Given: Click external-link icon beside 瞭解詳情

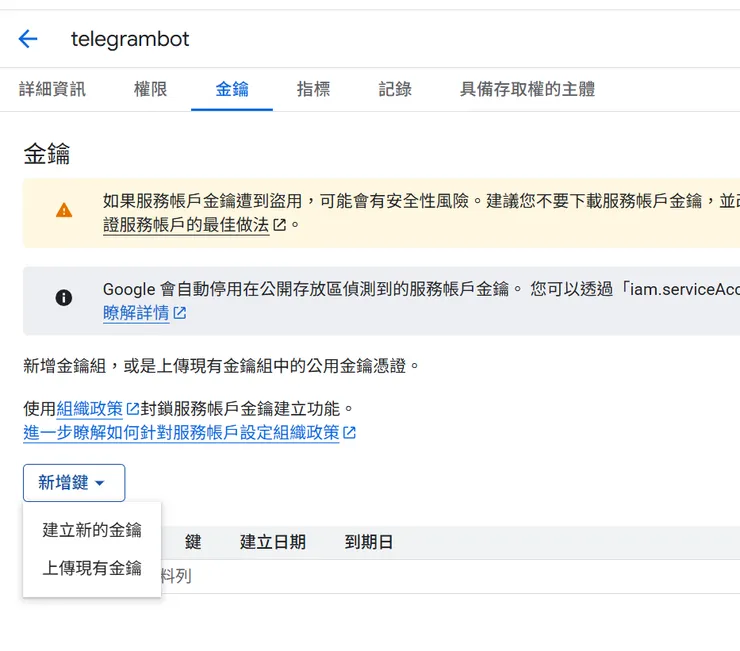Looking at the screenshot, I should click(180, 313).
